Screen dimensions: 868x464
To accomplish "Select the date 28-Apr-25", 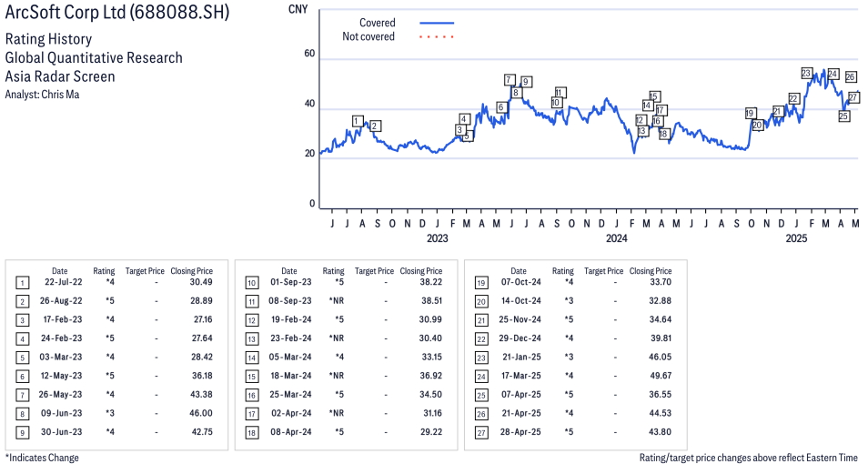I will [520, 432].
